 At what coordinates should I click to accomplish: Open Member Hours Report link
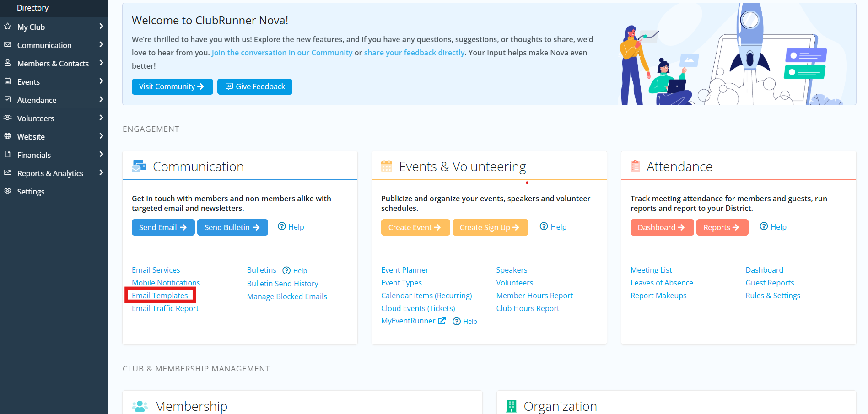tap(534, 296)
